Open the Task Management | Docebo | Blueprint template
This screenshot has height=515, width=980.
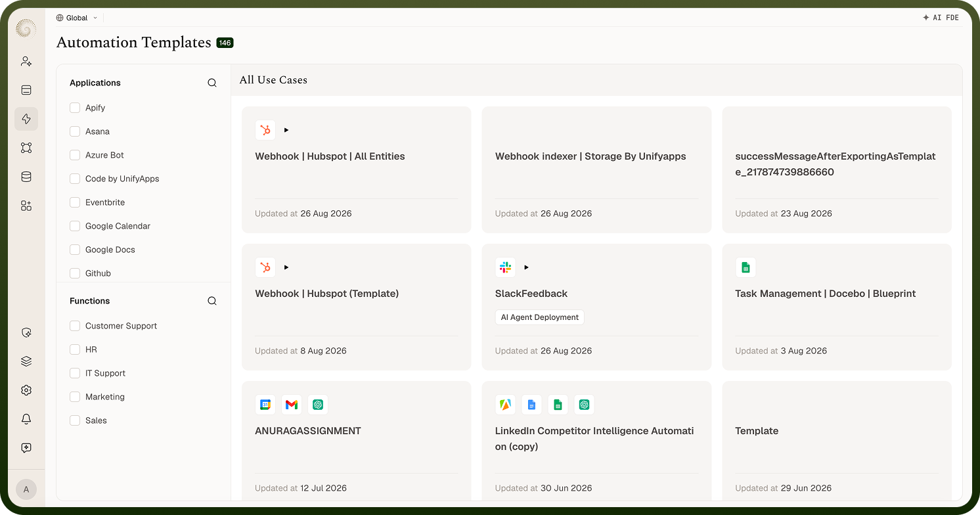tap(837, 307)
